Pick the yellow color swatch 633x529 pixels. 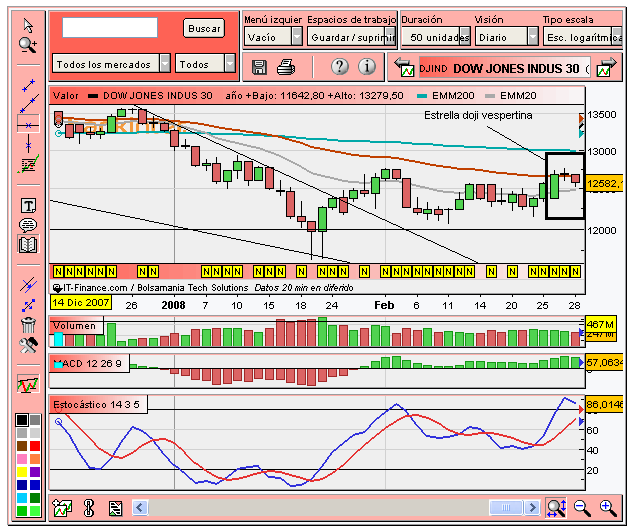tap(22, 472)
